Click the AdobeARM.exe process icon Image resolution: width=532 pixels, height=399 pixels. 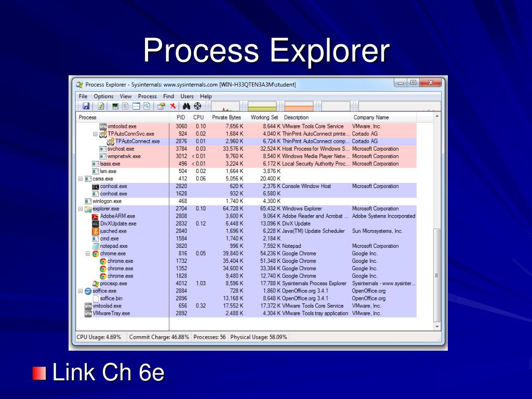pos(96,216)
